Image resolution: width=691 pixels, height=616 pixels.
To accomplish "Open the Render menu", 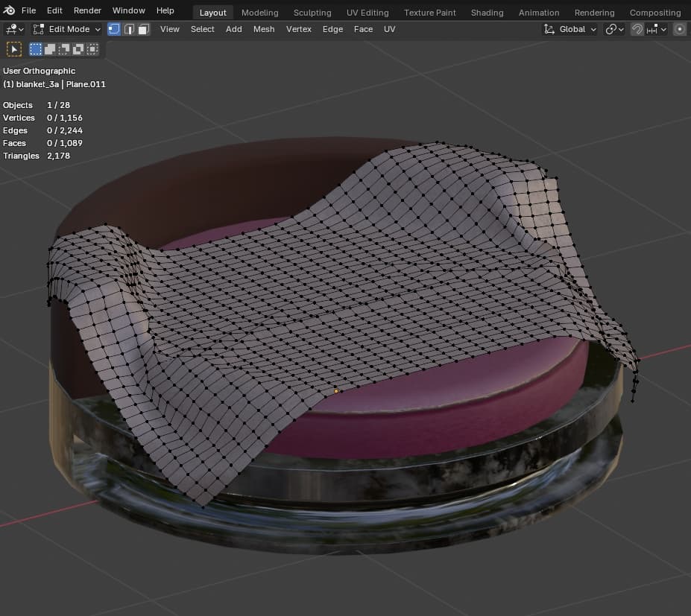I will click(87, 10).
